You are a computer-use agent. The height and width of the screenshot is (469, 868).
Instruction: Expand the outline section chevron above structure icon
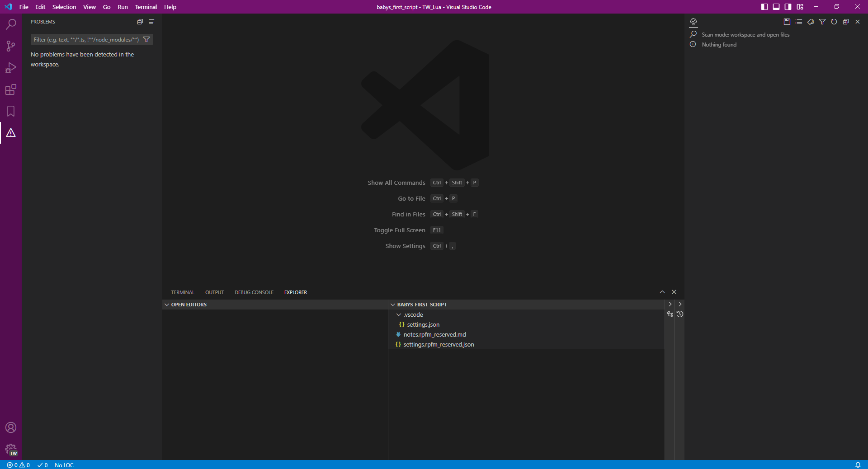[670, 304]
